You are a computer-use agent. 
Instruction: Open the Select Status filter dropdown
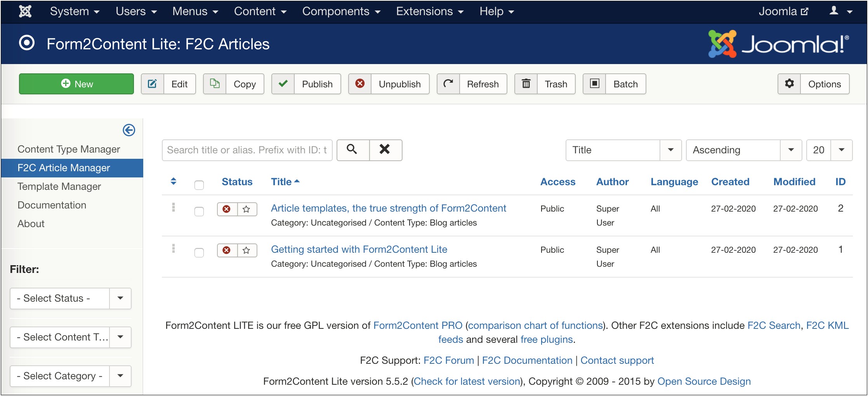coord(71,299)
